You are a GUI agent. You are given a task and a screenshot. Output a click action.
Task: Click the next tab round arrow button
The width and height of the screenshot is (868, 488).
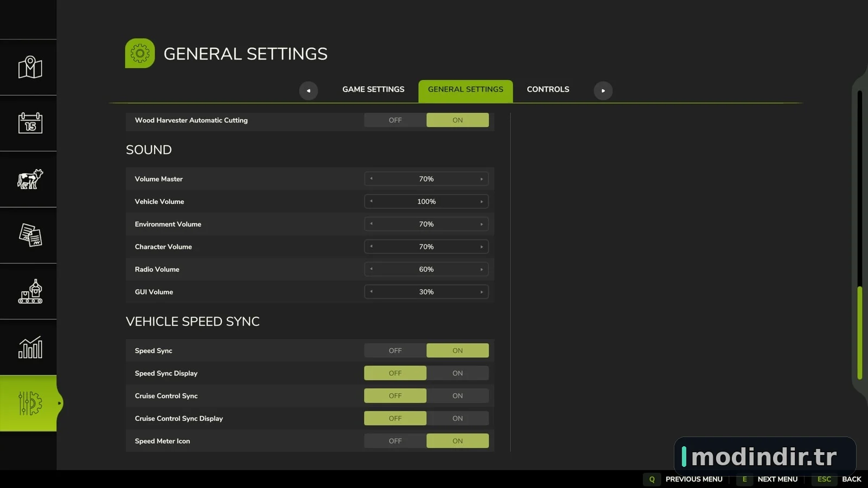(x=603, y=91)
